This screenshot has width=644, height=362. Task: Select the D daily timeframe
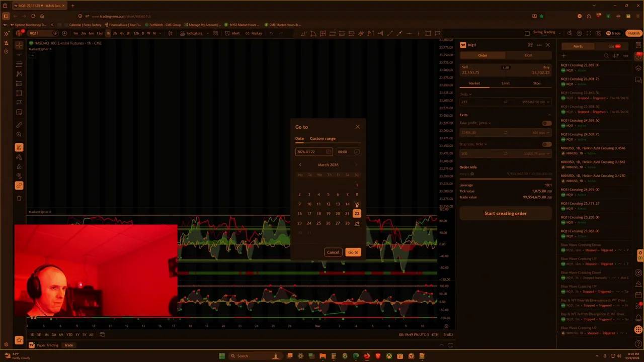point(143,33)
